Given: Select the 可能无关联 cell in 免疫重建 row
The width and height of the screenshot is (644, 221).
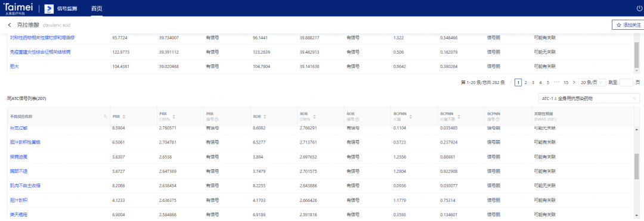Looking at the screenshot, I should tap(544, 52).
